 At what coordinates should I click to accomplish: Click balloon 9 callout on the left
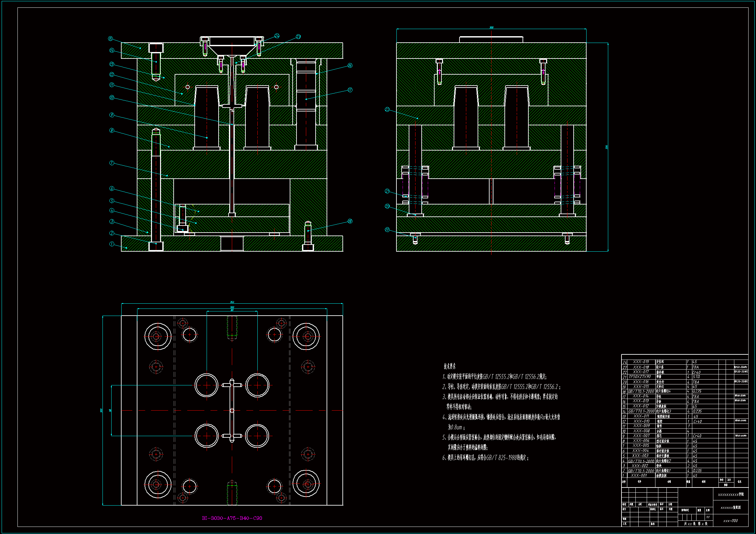pyautogui.click(x=112, y=115)
